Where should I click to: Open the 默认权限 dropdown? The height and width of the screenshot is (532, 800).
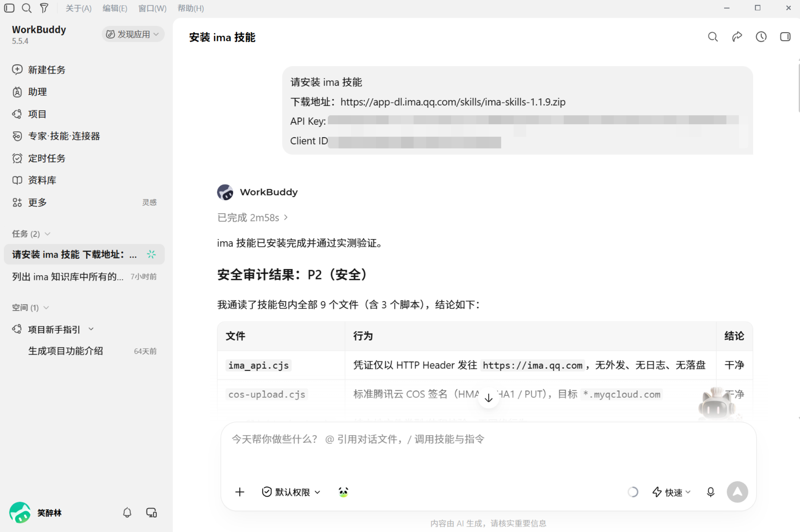click(291, 492)
